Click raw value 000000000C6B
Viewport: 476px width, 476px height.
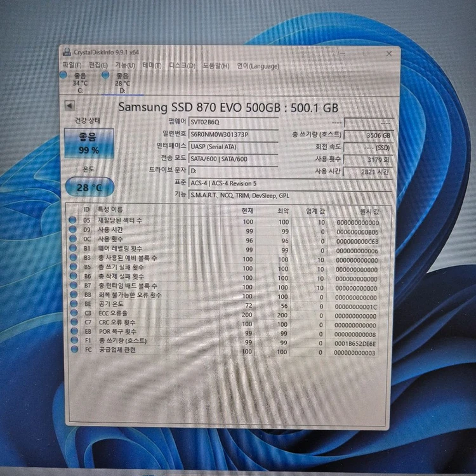[357, 242]
